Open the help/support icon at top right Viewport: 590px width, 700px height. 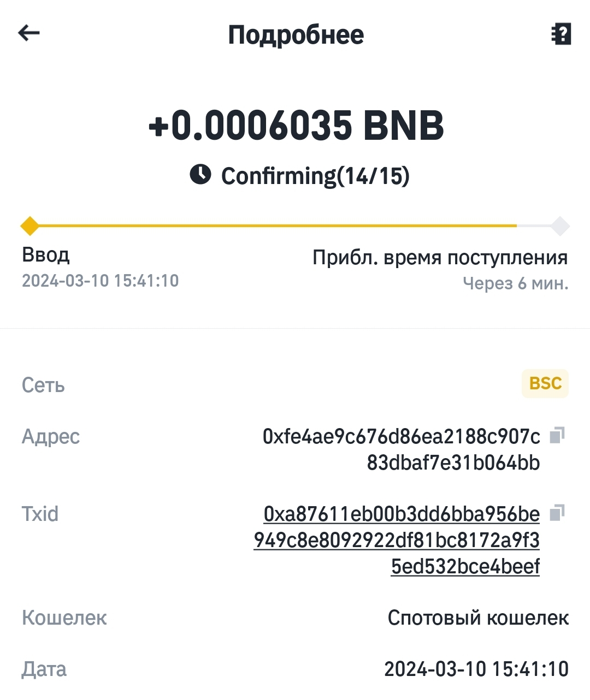tap(561, 34)
